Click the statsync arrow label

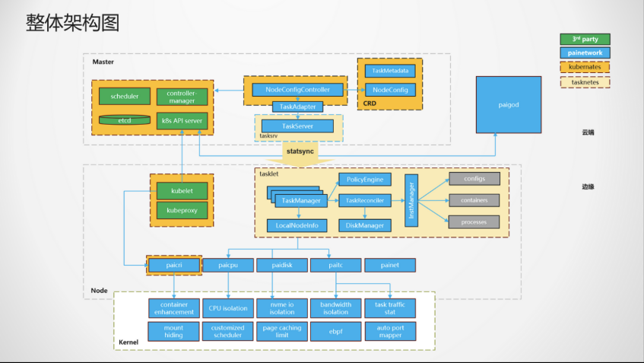point(300,151)
